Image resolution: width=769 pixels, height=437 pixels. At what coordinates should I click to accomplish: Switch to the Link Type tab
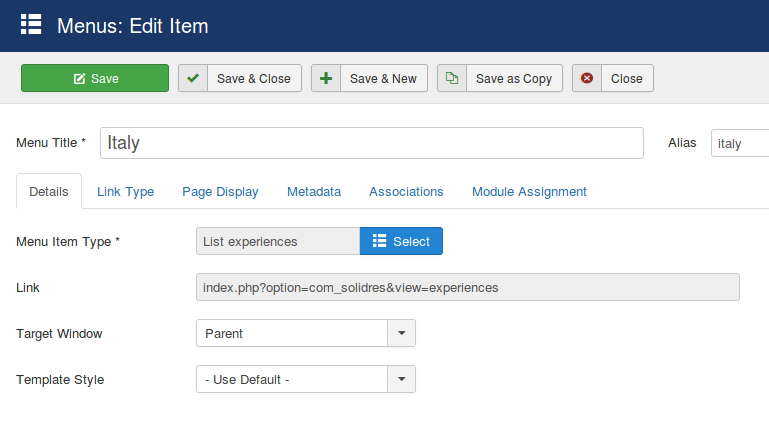[125, 191]
